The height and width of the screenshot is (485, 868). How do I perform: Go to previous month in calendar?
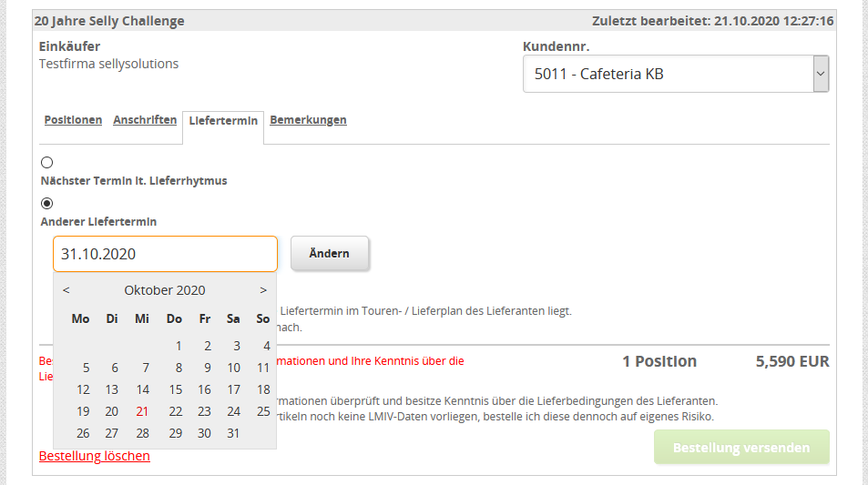[66, 290]
